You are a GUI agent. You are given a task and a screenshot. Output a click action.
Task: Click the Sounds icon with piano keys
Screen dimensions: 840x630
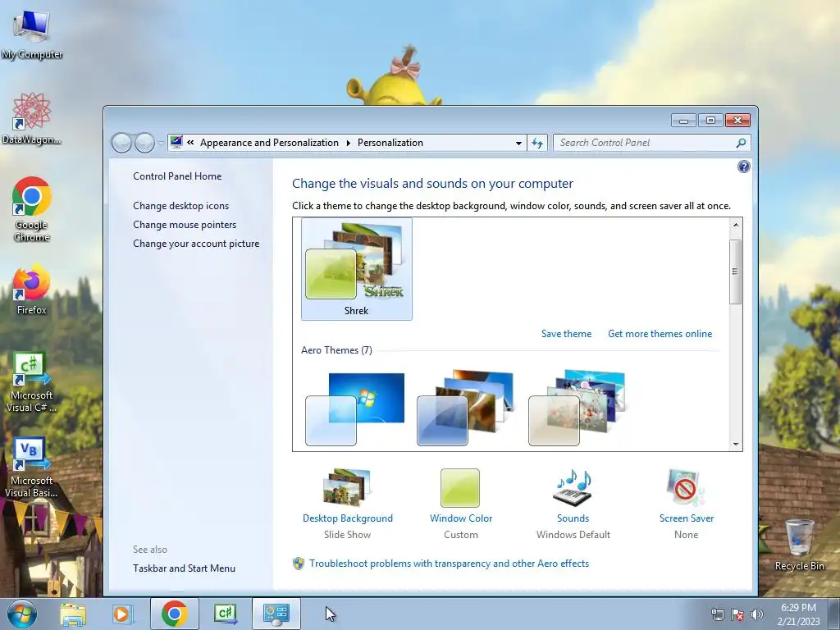coord(573,487)
